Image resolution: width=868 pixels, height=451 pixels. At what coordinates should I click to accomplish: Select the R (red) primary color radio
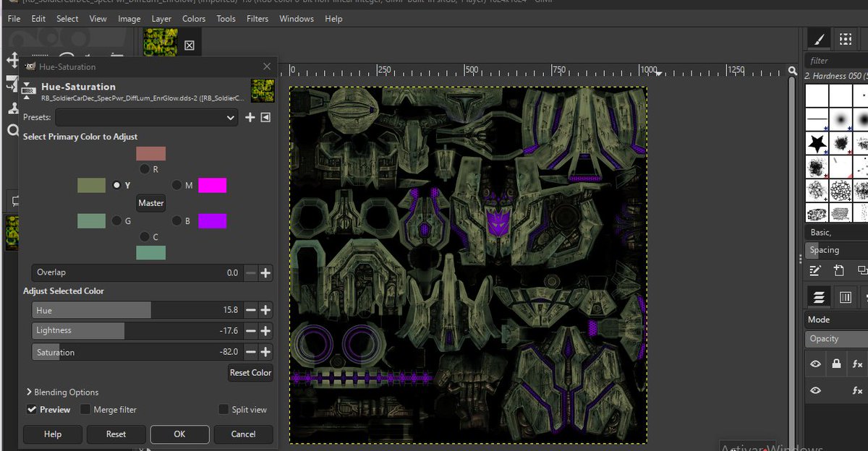(x=145, y=169)
